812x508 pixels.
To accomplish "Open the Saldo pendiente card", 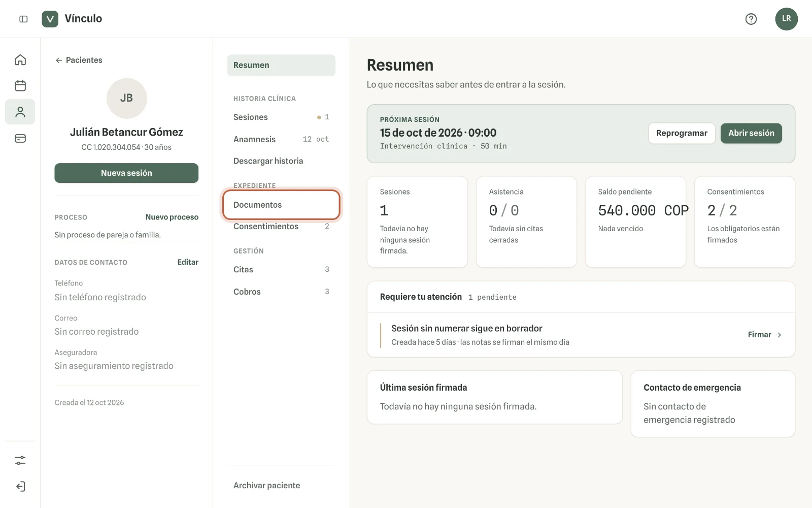I will click(x=635, y=222).
